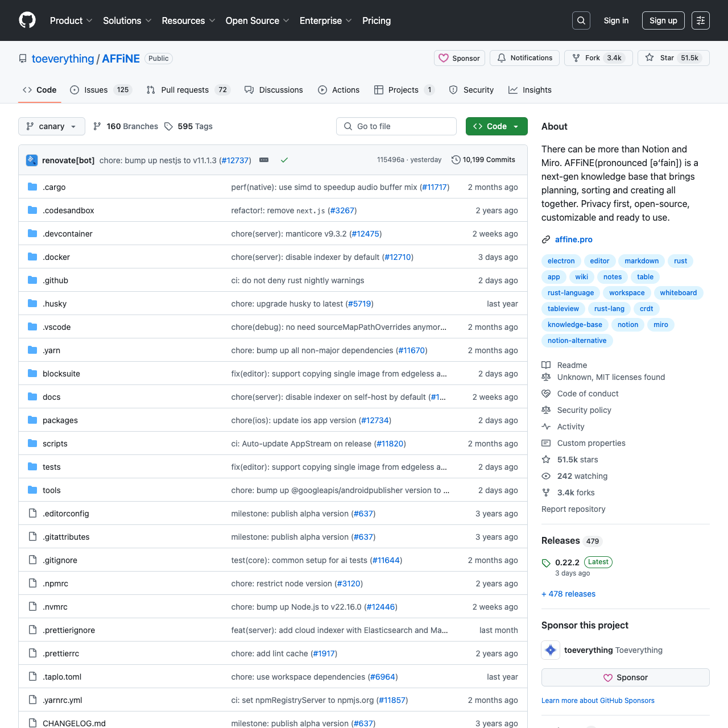Click Report repository

[x=573, y=509]
